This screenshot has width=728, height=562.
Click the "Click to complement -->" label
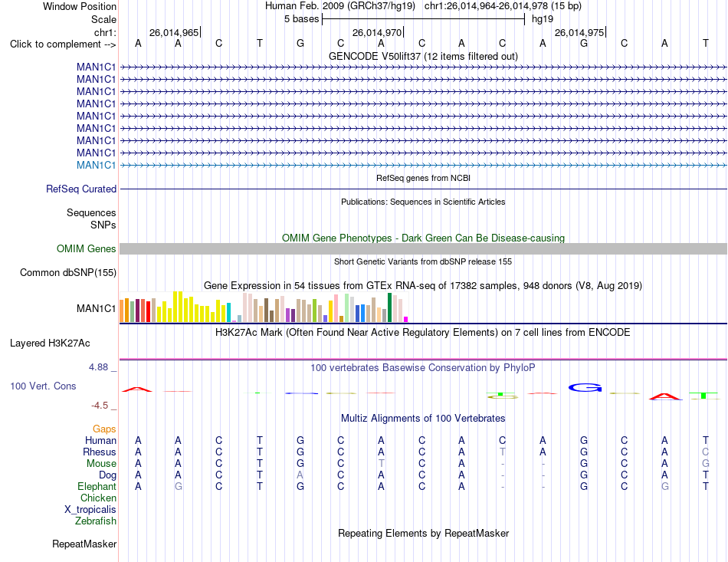(63, 44)
